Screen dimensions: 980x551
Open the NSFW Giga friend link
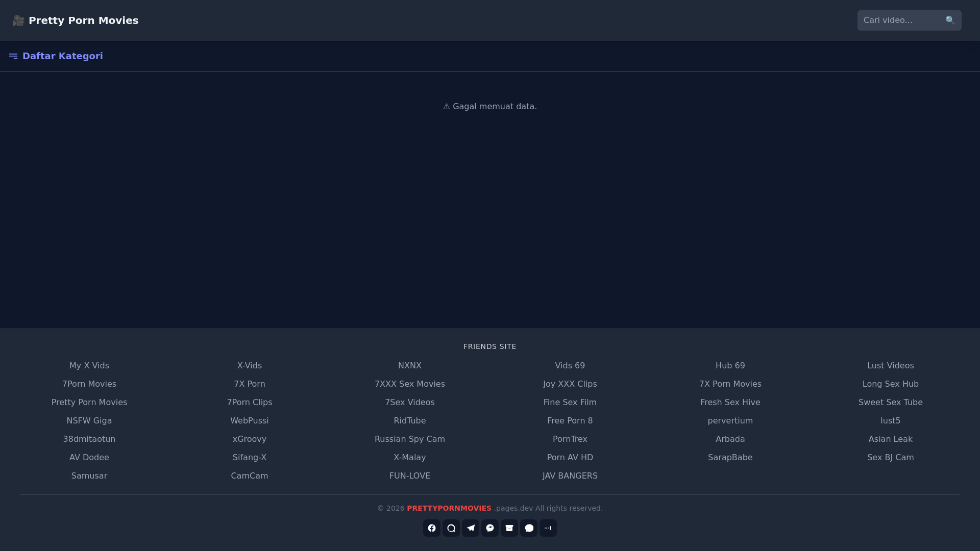click(x=89, y=421)
